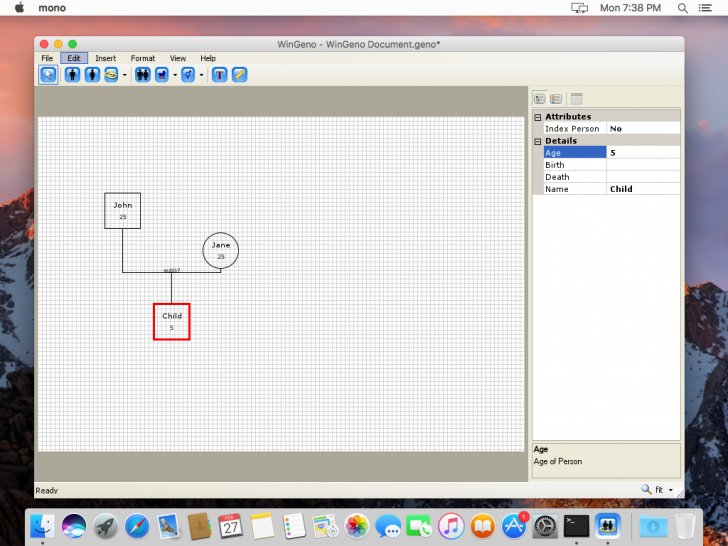This screenshot has height=546, width=728.
Task: Open Calendar from the Dock
Action: coord(231,526)
